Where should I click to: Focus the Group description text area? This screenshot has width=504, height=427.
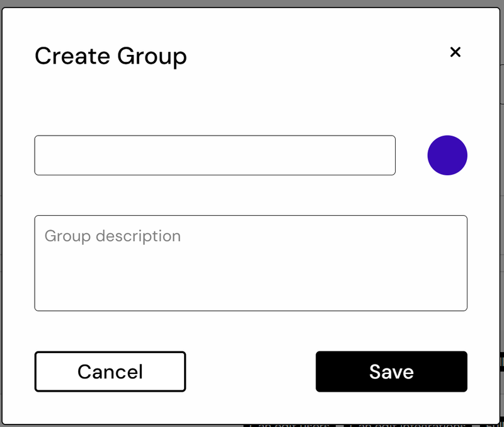(251, 263)
